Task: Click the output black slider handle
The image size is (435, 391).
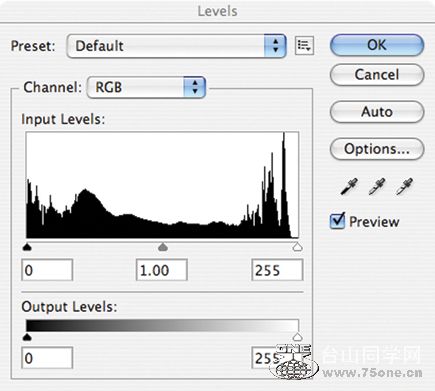Action: click(x=27, y=337)
